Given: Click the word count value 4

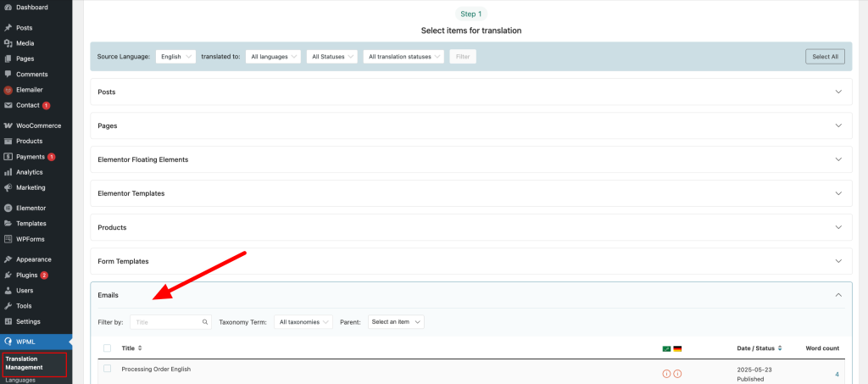Looking at the screenshot, I should click(x=837, y=375).
